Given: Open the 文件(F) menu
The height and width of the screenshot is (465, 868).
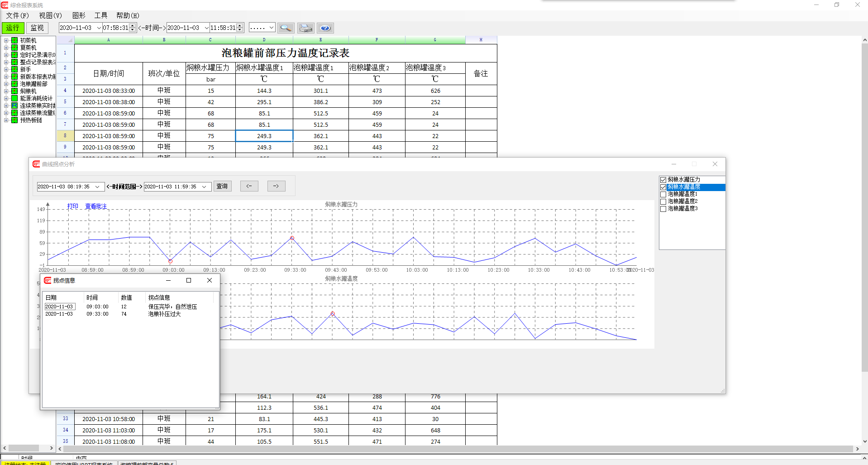Looking at the screenshot, I should click(17, 15).
